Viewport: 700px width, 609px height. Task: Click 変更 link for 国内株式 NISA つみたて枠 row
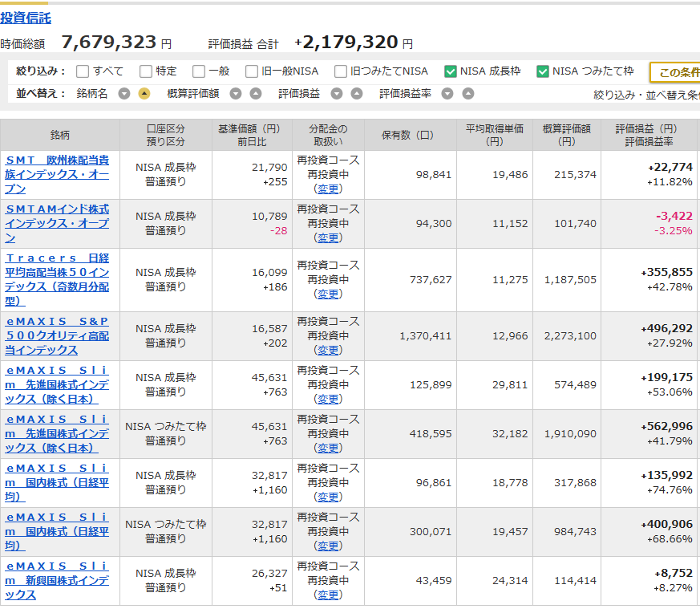(x=328, y=546)
